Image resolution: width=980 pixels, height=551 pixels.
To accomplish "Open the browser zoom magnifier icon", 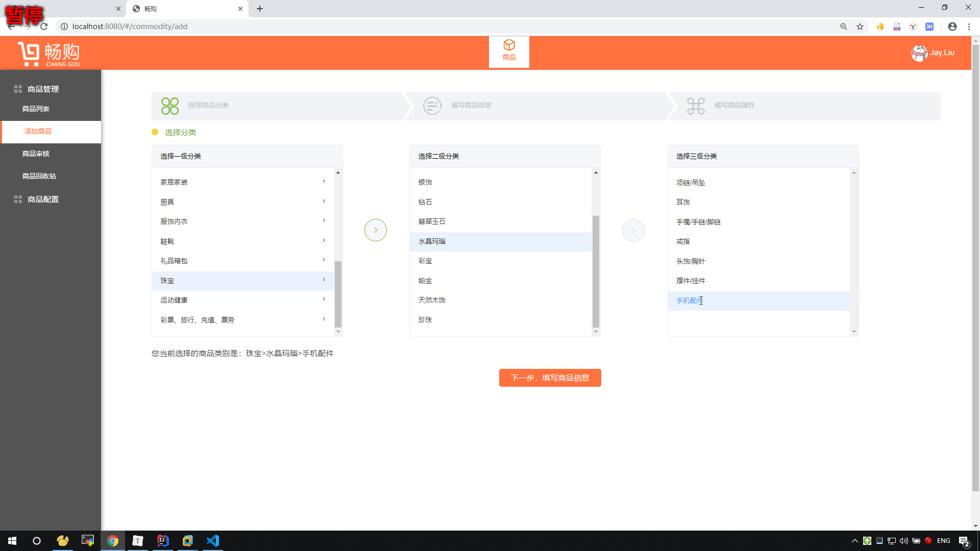I will [x=844, y=27].
